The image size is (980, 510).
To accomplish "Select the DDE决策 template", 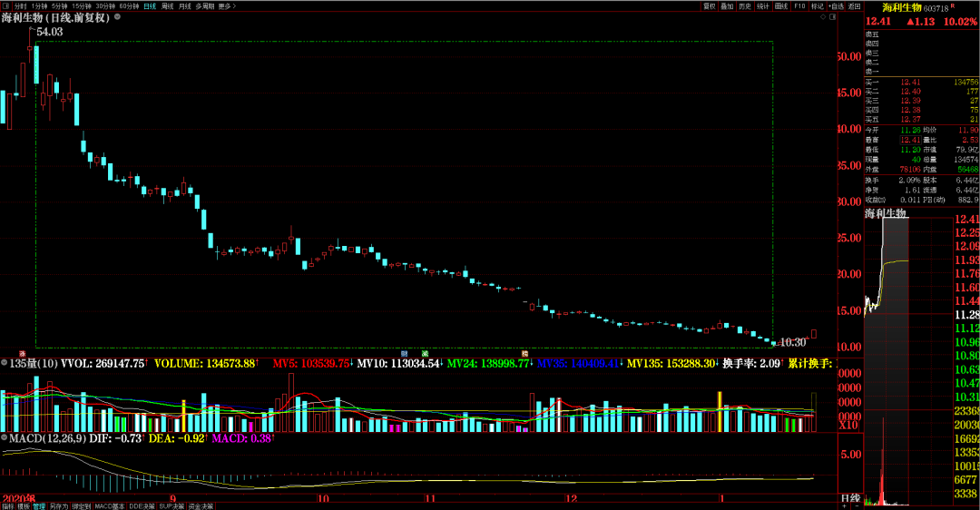I will tap(142, 506).
